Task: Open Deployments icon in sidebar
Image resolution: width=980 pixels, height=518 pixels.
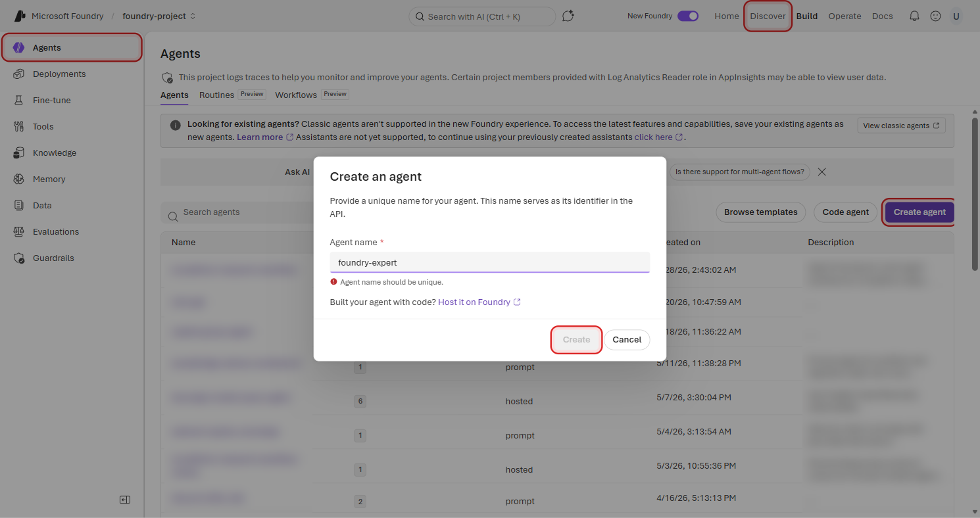Action: click(19, 74)
